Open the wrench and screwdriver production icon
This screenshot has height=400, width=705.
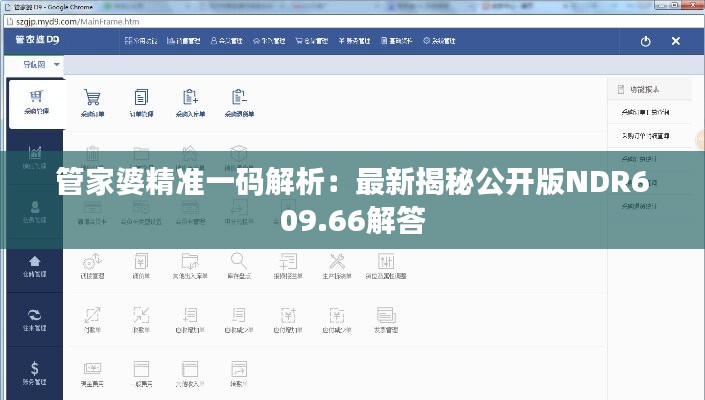click(337, 261)
